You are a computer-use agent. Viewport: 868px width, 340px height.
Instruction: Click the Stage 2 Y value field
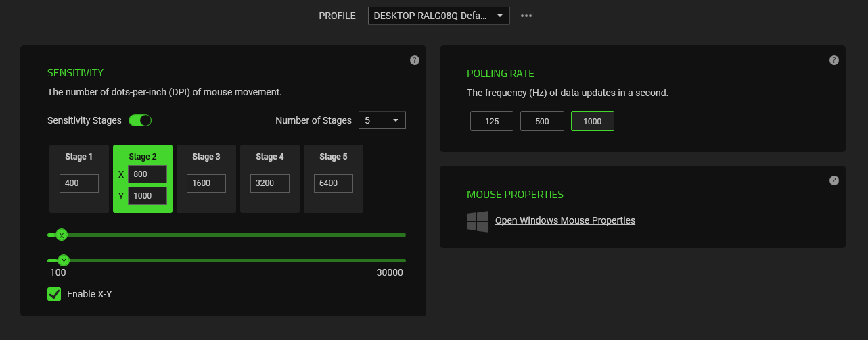point(147,196)
